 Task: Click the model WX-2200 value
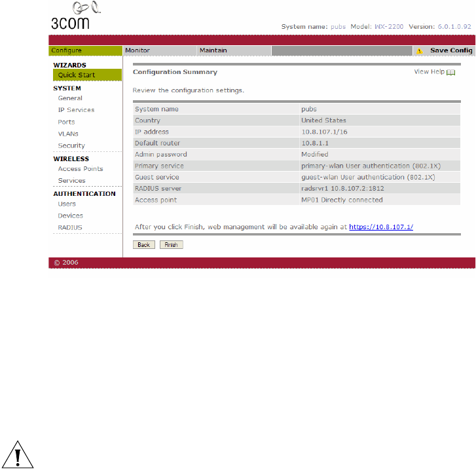tap(389, 27)
